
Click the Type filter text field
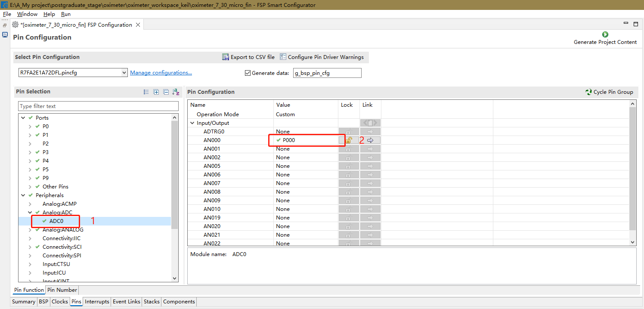click(x=98, y=106)
